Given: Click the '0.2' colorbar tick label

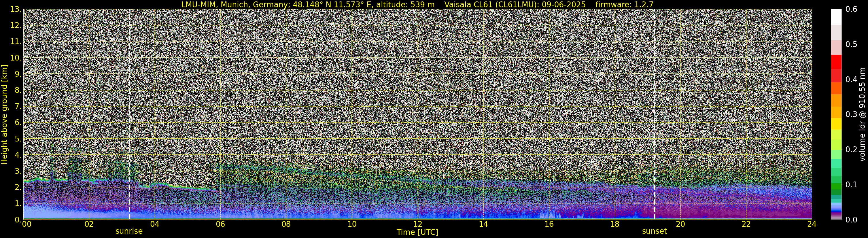Looking at the screenshot, I should coord(851,150).
